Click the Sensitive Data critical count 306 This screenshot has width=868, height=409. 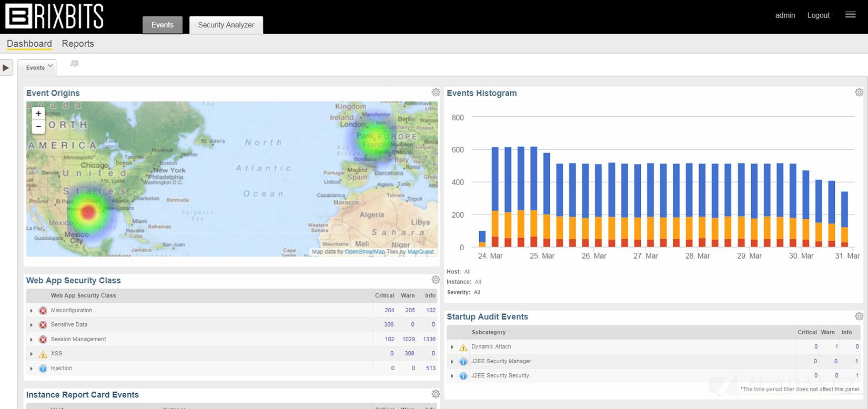coord(389,325)
